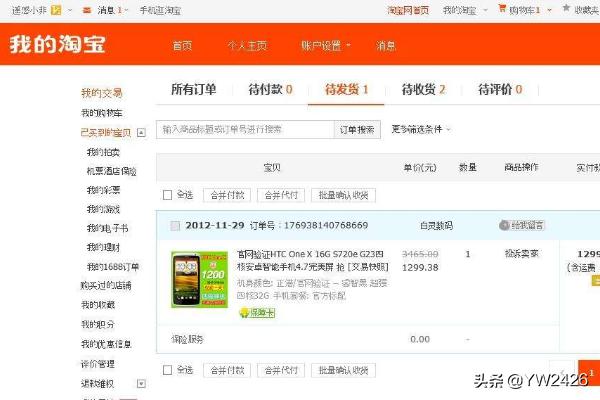Open 我的购物车 in sidebar

pos(101,113)
